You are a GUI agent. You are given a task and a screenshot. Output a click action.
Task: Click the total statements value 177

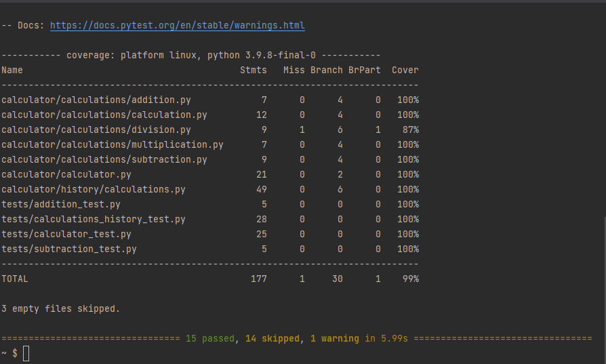tap(259, 279)
